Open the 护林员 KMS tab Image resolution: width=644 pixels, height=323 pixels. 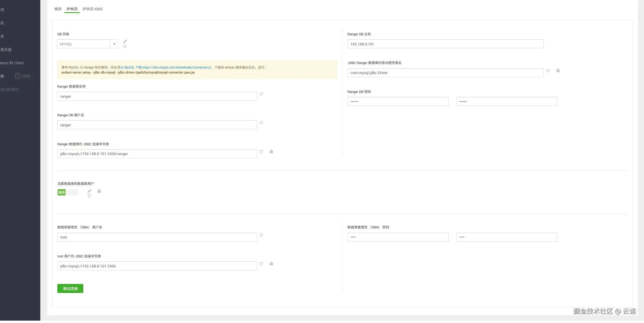click(x=92, y=9)
